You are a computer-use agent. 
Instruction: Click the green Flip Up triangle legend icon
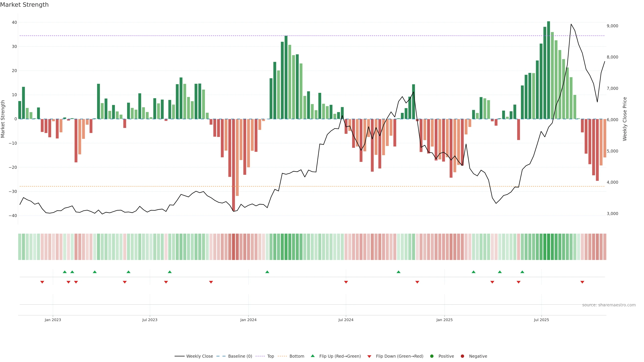coord(312,356)
